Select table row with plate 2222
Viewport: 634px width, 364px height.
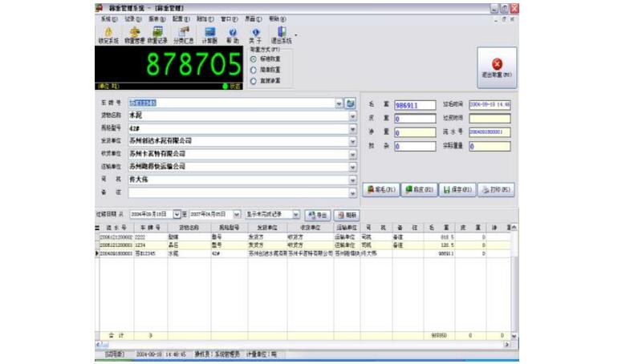(x=304, y=237)
